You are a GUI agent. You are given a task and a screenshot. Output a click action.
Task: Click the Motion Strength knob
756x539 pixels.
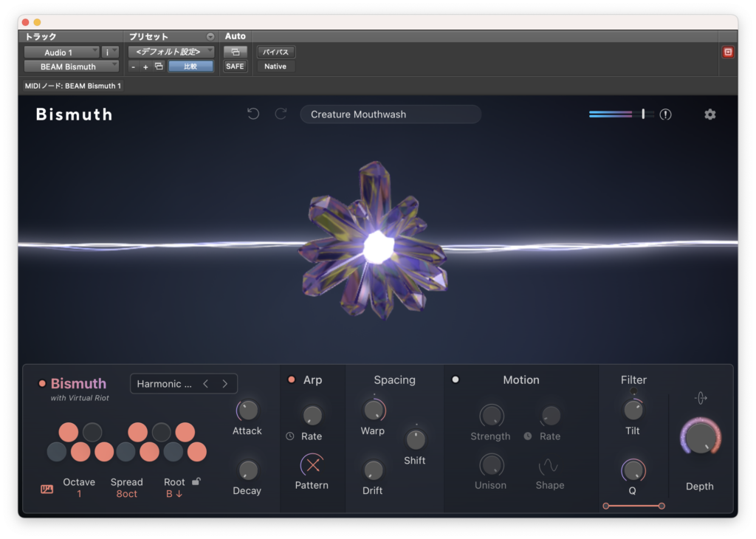[x=491, y=416]
